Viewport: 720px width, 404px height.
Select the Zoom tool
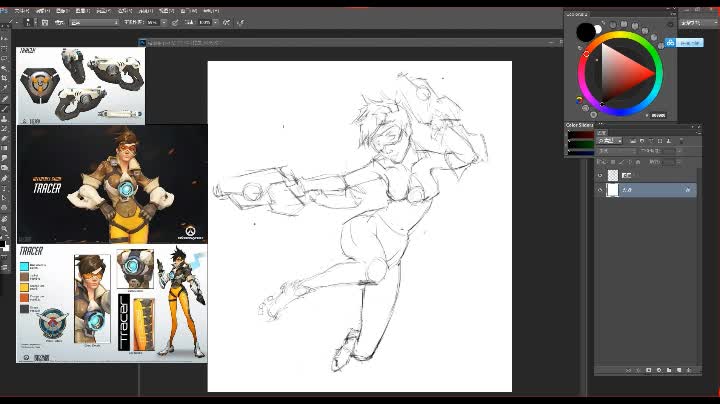(6, 229)
